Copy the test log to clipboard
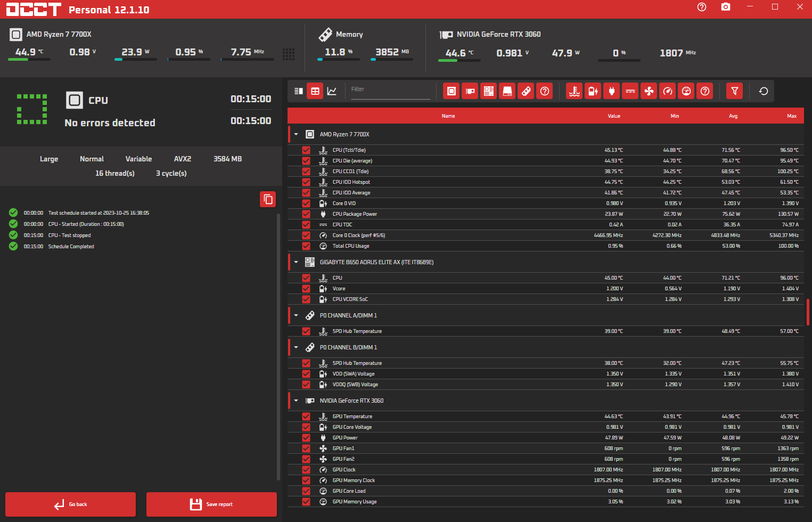Image resolution: width=812 pixels, height=522 pixels. 268,199
